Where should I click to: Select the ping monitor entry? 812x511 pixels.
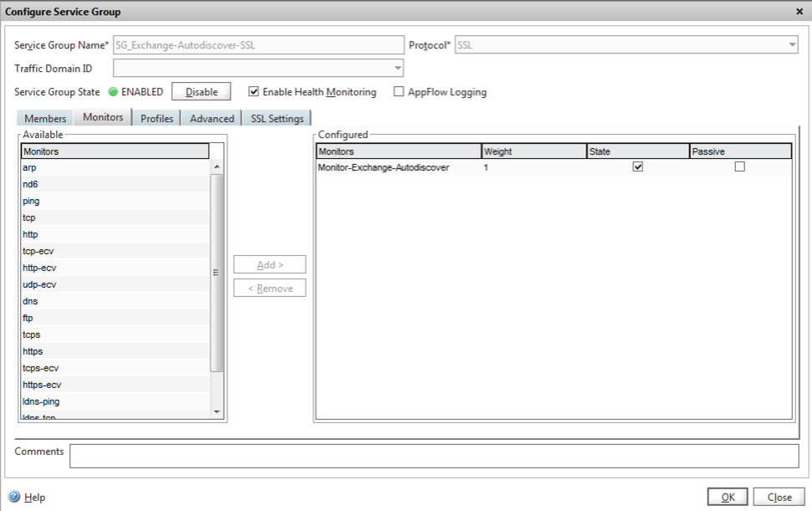[x=31, y=201]
